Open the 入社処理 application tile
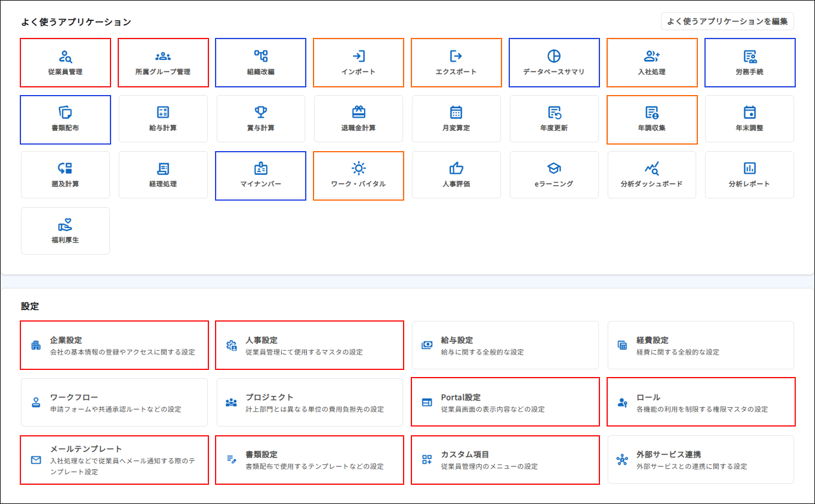The image size is (815, 504). pos(652,63)
